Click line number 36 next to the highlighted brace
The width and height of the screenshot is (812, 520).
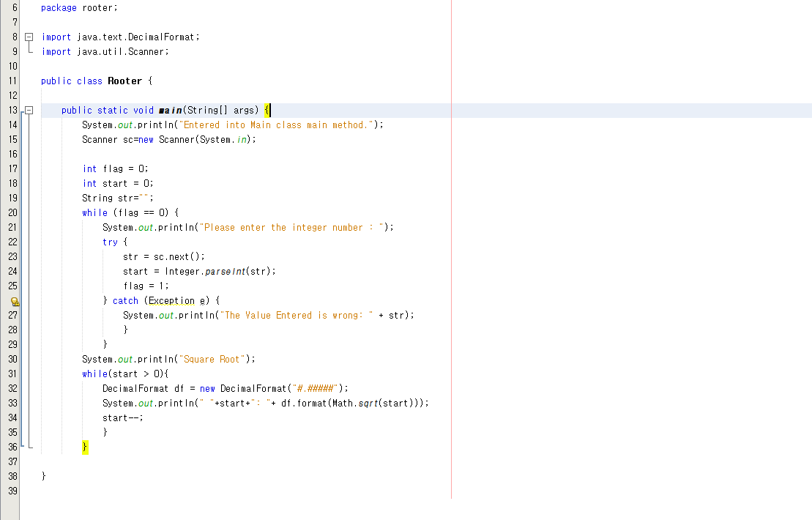click(x=12, y=447)
